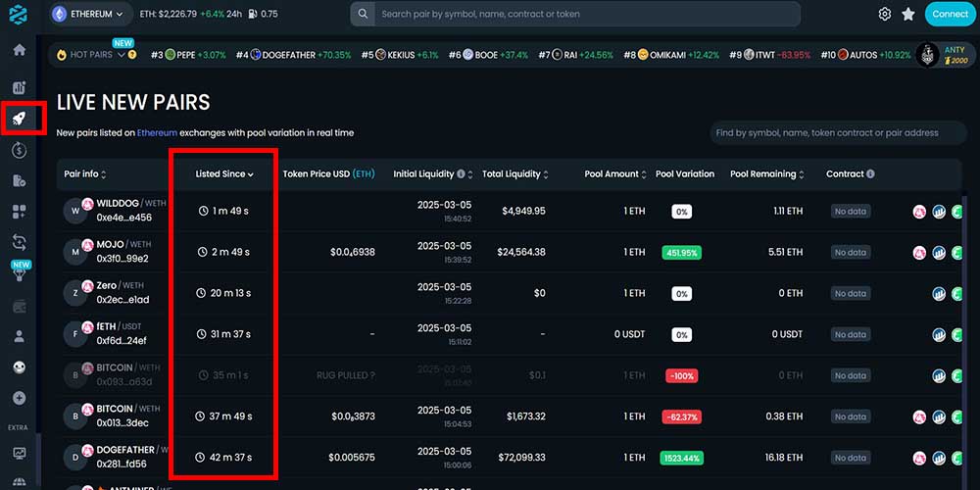
Task: Open hot pair #7 RAI
Action: (x=575, y=55)
